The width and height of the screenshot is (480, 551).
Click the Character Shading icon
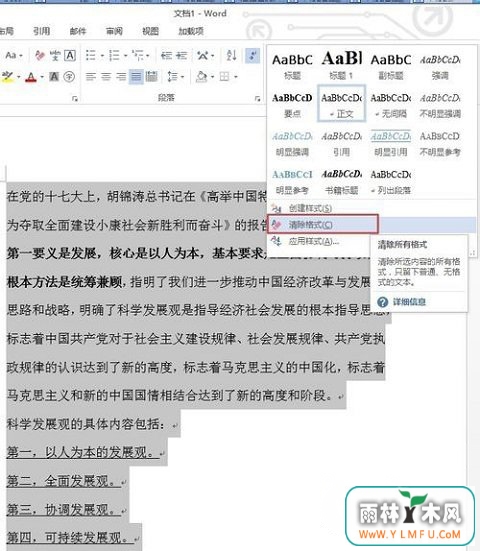(x=54, y=76)
